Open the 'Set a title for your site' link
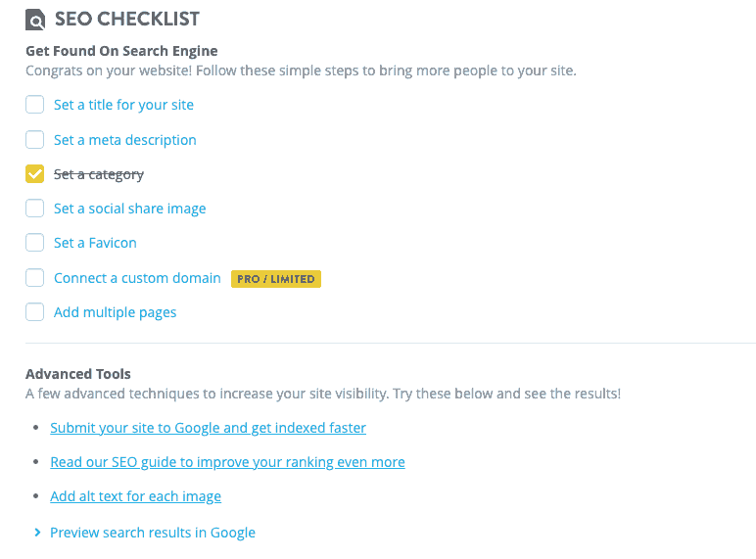Screen dimensions: 756x559 point(123,105)
